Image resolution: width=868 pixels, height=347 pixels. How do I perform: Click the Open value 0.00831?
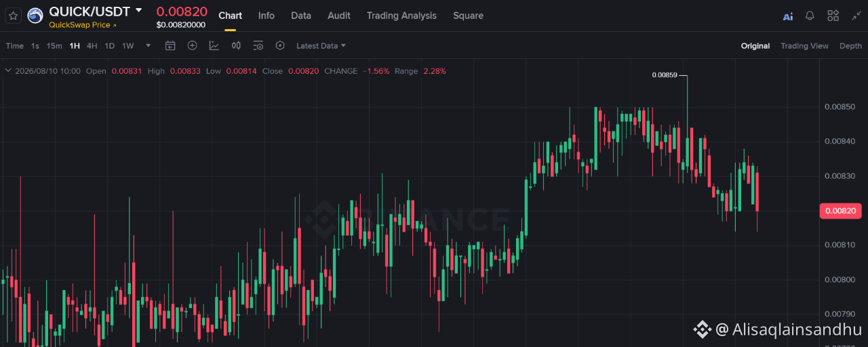tap(127, 70)
